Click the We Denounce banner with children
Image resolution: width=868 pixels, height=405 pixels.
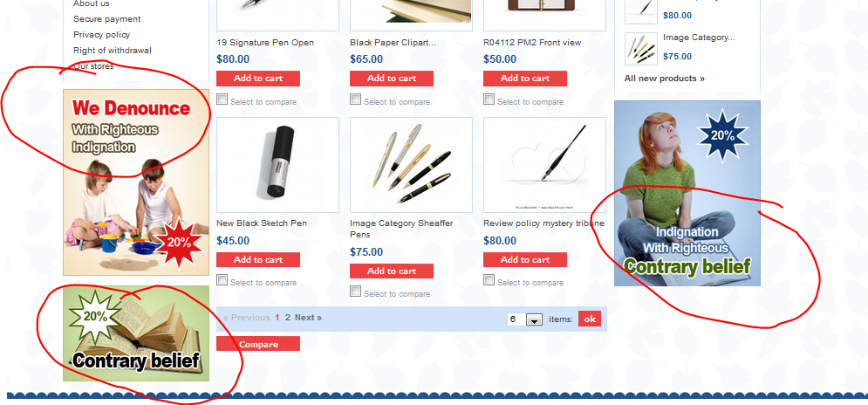136,182
